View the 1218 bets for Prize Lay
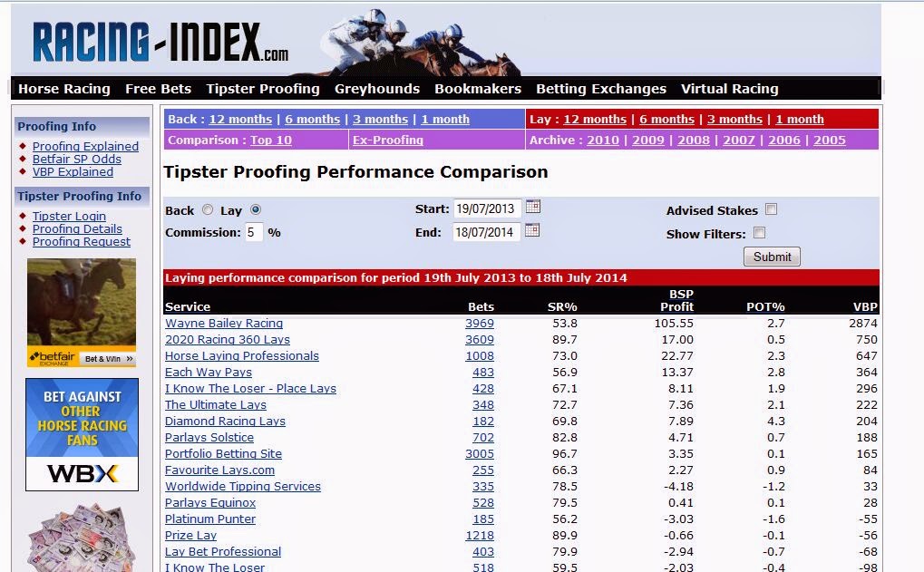This screenshot has width=924, height=572. [480, 536]
